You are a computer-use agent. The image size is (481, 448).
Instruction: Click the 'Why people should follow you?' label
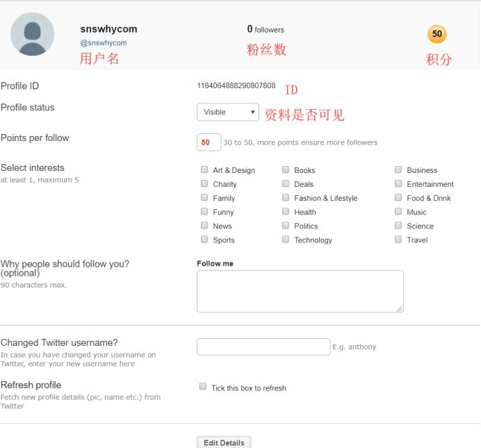click(65, 268)
